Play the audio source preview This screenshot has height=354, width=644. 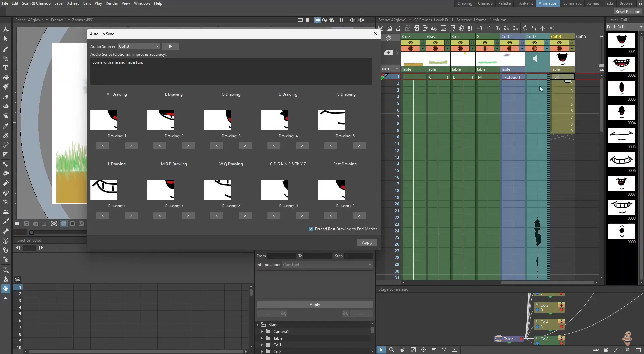click(170, 46)
